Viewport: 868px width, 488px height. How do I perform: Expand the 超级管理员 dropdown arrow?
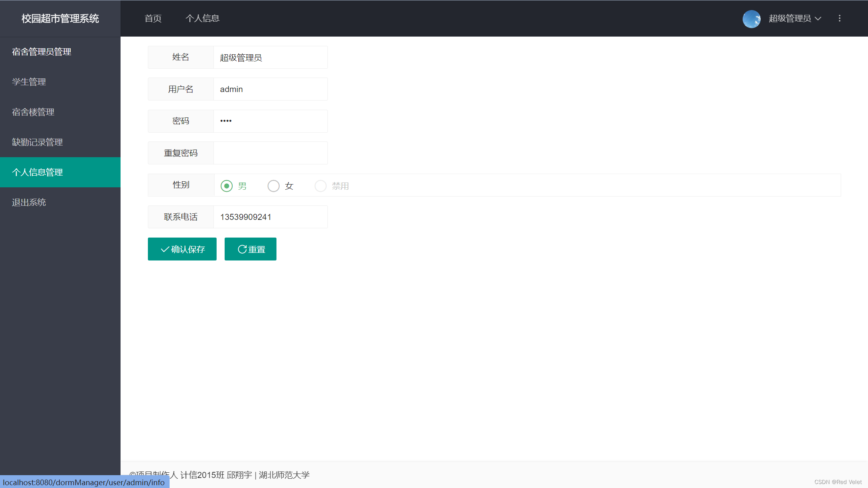818,18
